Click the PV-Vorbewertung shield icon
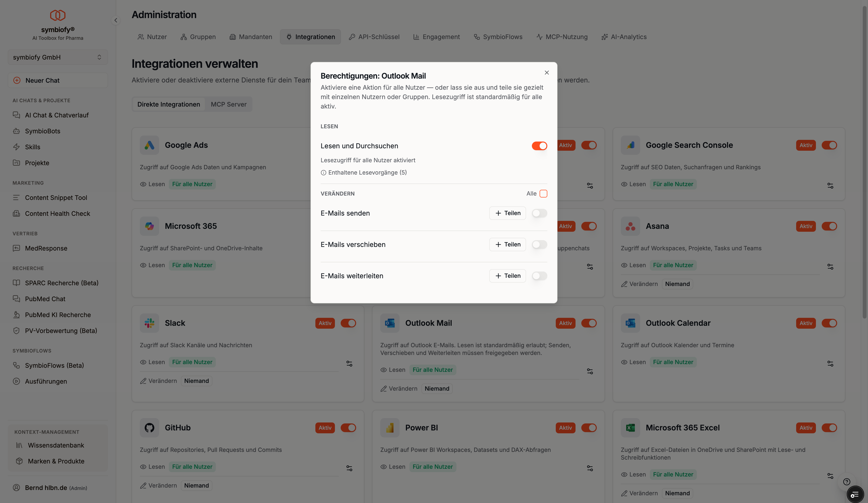Viewport: 868px width, 503px height. (x=16, y=330)
